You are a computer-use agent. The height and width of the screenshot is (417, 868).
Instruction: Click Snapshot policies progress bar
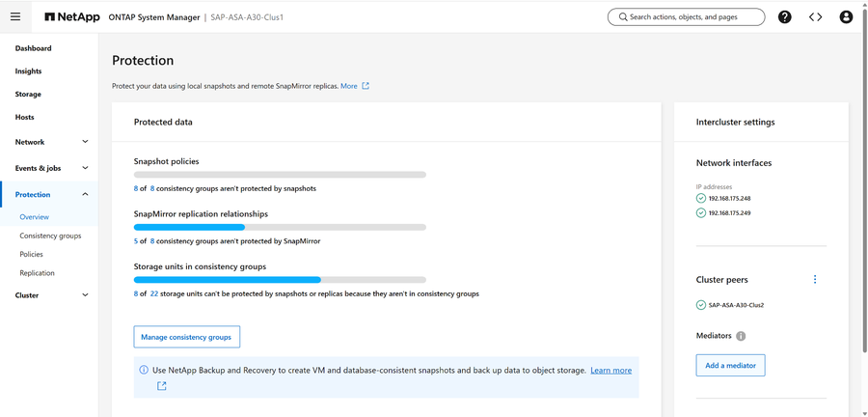coord(280,175)
